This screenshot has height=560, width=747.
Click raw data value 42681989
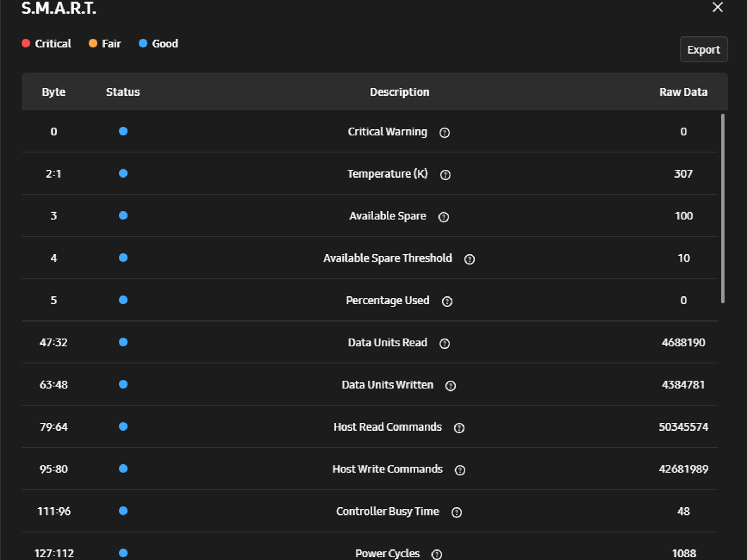683,469
